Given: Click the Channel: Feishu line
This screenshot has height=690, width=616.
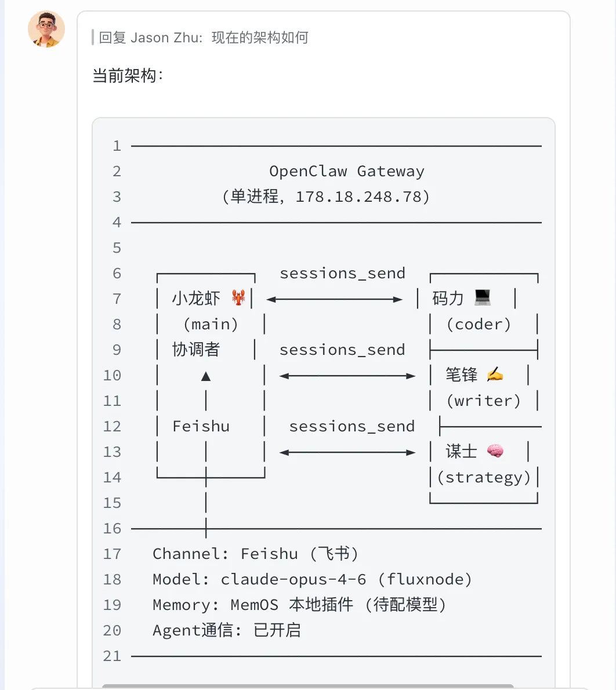Looking at the screenshot, I should [x=255, y=554].
